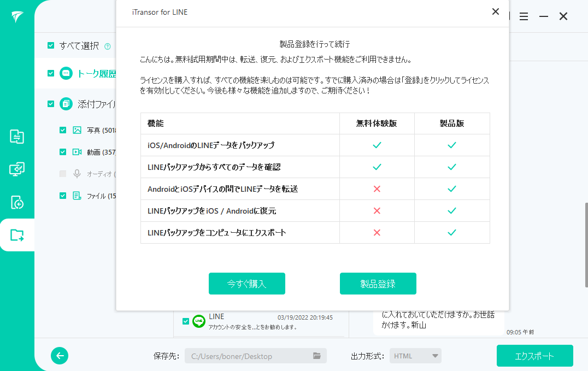Click the 製品版 checkmark for バックアップ row
Viewport: 588px width, 371px height.
[452, 145]
